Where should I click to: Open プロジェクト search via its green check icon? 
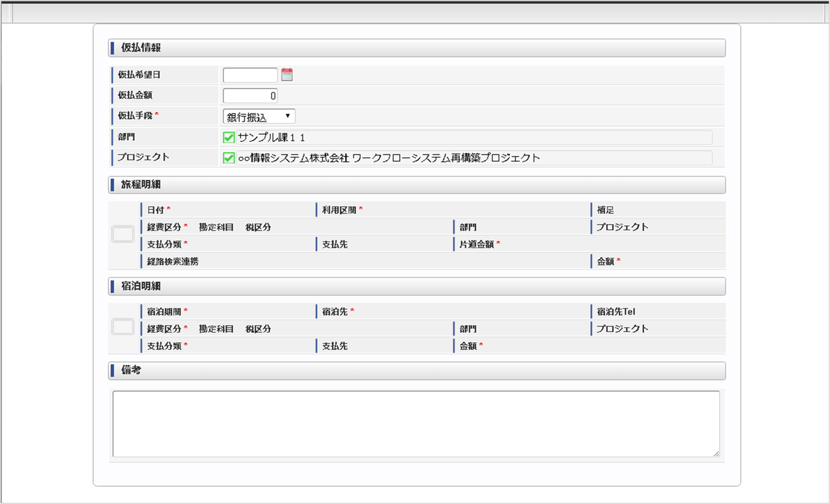[227, 157]
